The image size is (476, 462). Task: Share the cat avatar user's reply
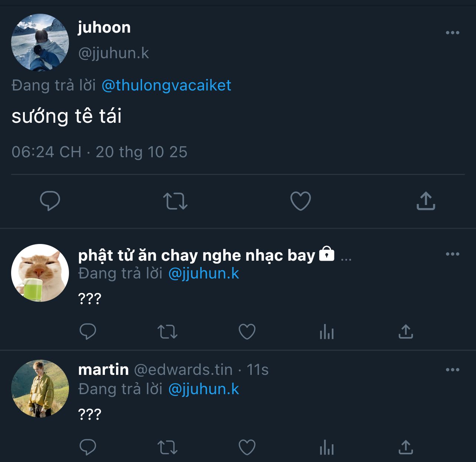406,331
